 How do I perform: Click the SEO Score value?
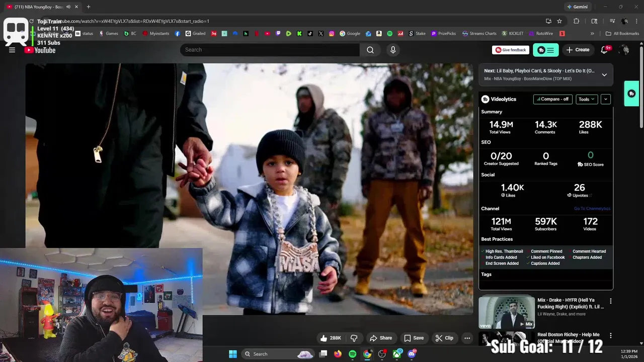590,155
